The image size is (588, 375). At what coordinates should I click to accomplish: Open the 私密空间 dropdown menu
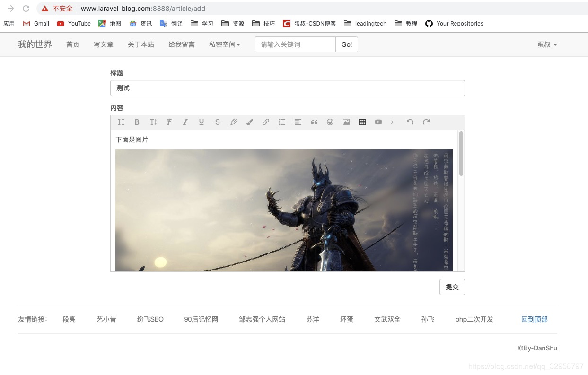coord(224,44)
